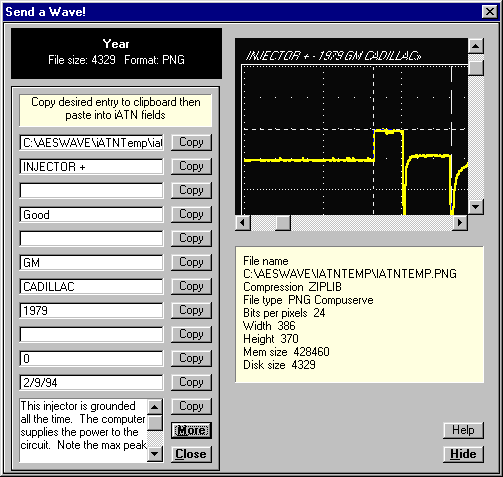The height and width of the screenshot is (477, 503).
Task: Copy the Good entry
Action: pyautogui.click(x=191, y=214)
